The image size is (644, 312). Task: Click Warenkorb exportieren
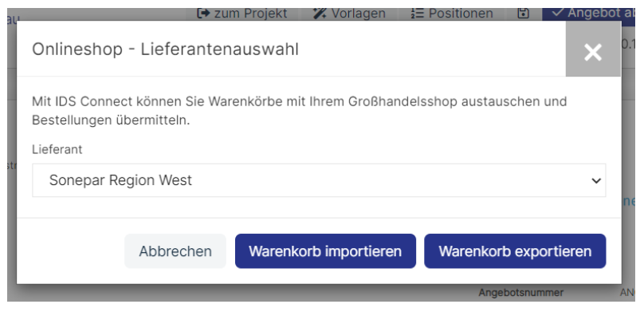tap(515, 251)
